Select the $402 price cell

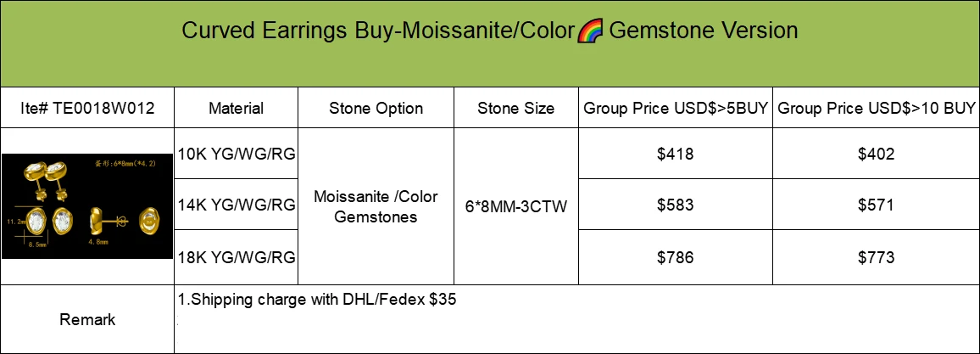pos(877,154)
